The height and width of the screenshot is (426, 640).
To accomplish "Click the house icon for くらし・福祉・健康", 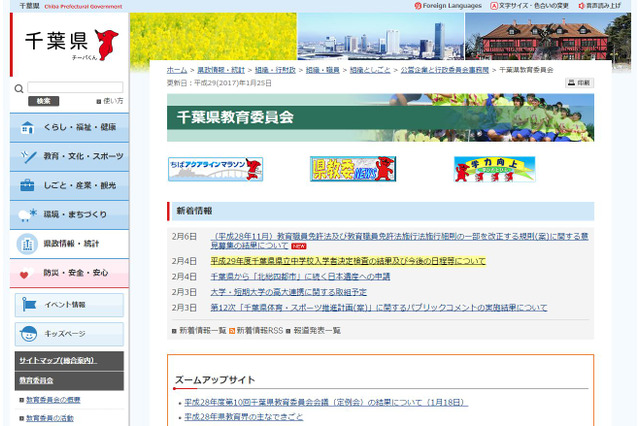I will coord(27,128).
